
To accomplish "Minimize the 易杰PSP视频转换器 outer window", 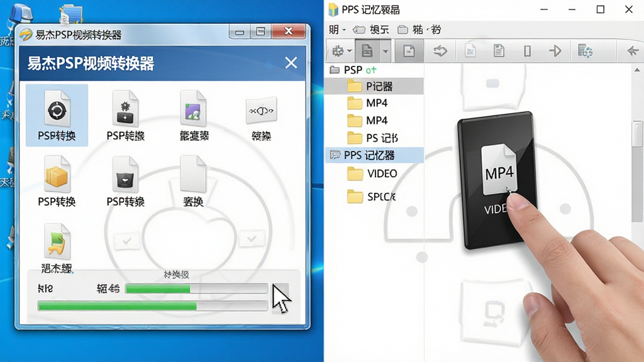I will (x=240, y=31).
